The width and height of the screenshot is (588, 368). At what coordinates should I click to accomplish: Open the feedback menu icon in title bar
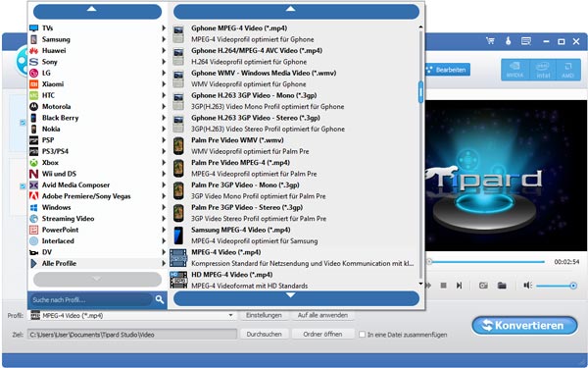coord(526,41)
